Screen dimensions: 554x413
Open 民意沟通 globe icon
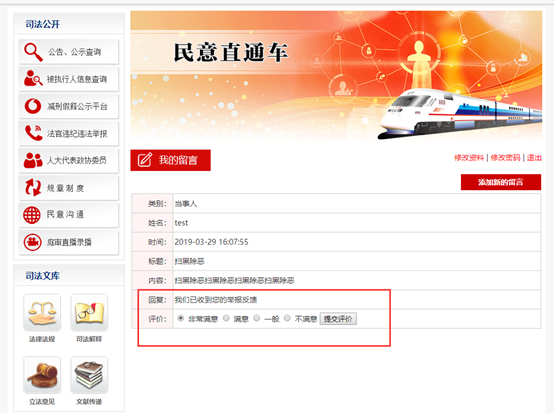[32, 215]
